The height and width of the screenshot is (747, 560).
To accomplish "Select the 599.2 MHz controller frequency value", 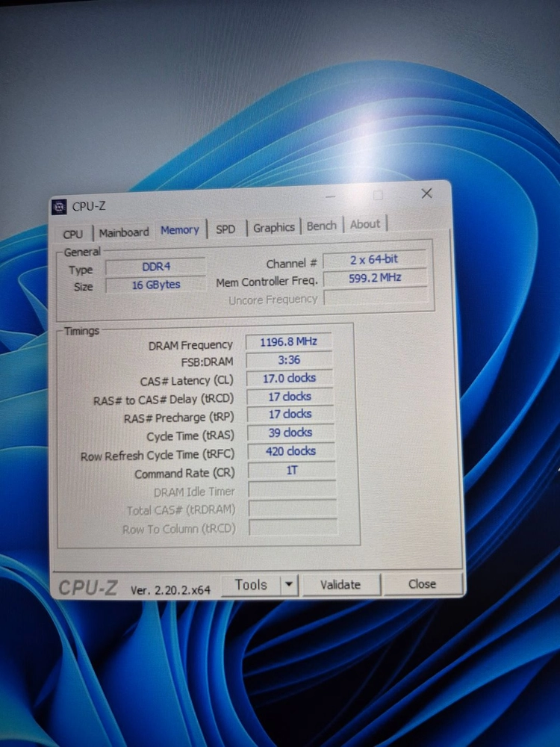I will tap(376, 278).
